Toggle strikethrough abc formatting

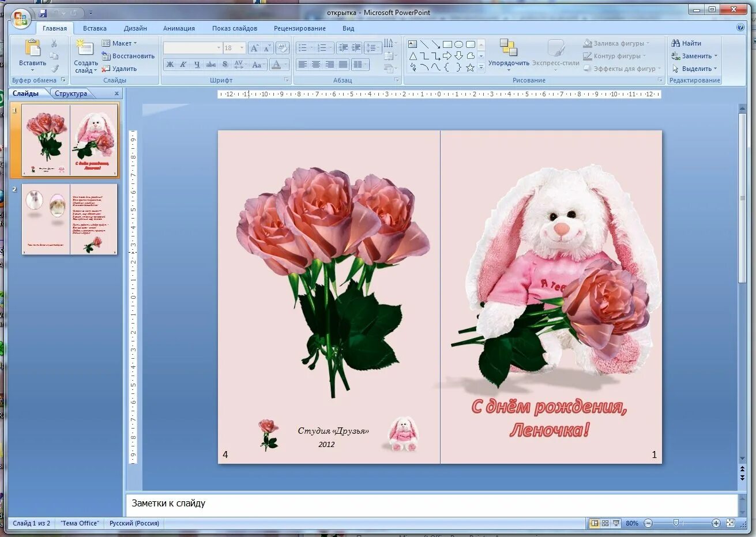click(211, 65)
